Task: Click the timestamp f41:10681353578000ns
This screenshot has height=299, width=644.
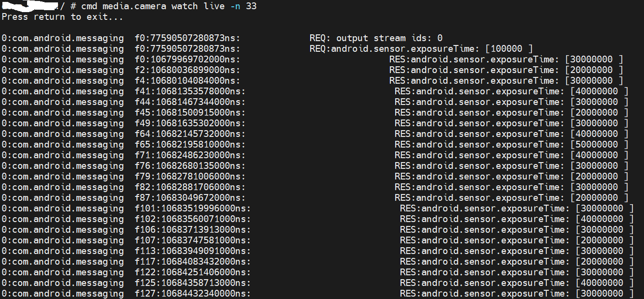Action: pos(190,91)
